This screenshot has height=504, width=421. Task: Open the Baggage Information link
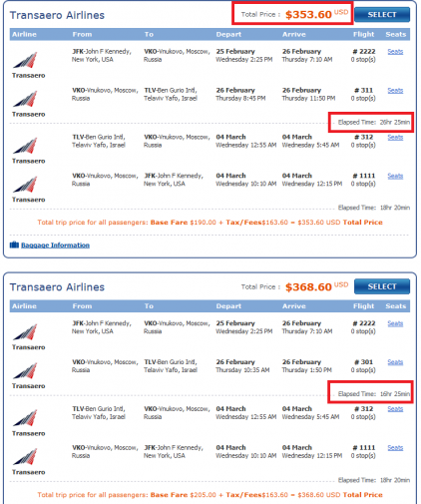coord(55,246)
